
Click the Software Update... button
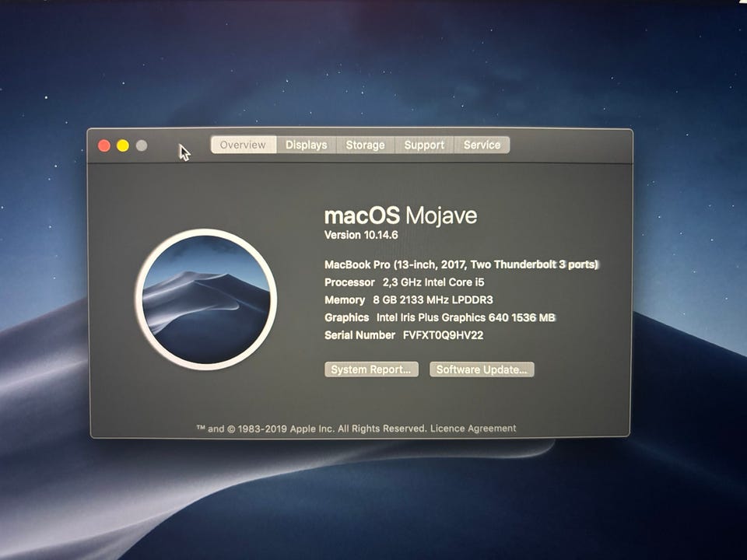[x=482, y=369]
